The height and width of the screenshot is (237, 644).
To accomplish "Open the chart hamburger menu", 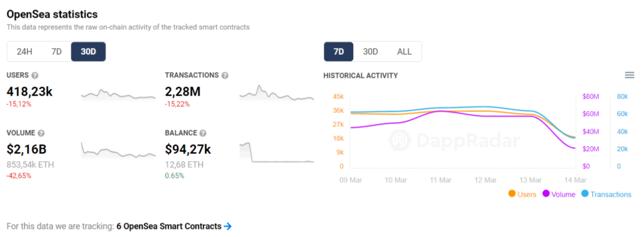I will click(629, 75).
